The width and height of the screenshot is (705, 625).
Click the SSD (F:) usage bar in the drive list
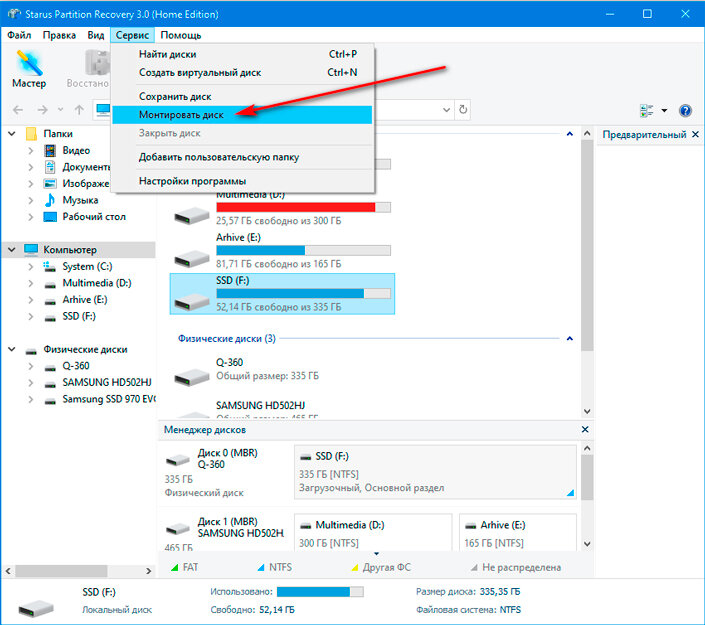click(303, 294)
